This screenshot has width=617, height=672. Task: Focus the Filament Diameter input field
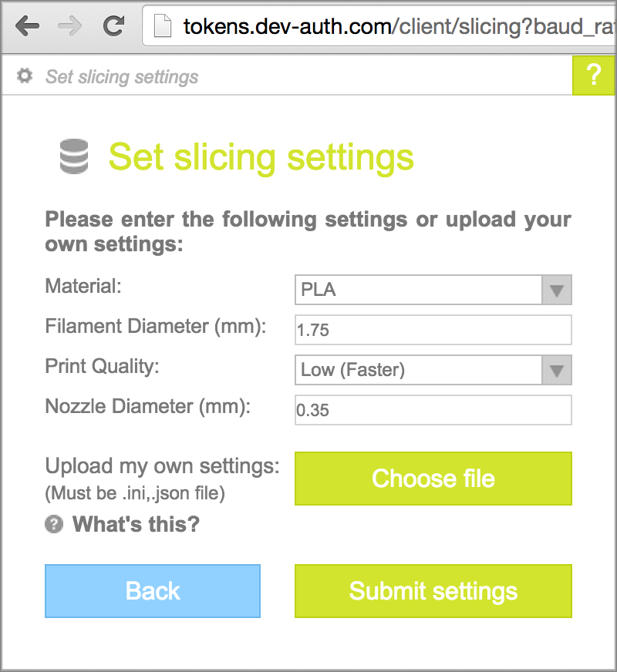pyautogui.click(x=433, y=330)
